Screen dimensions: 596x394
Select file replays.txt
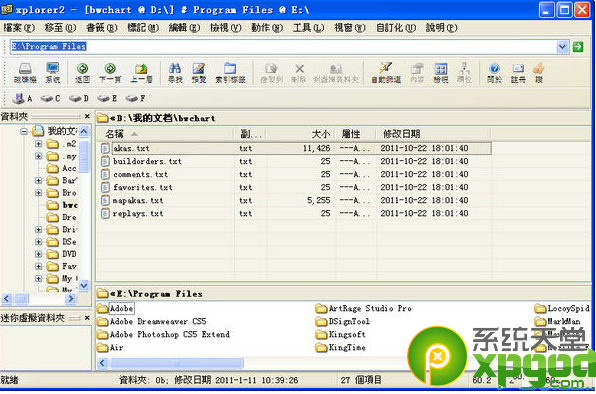pyautogui.click(x=138, y=214)
